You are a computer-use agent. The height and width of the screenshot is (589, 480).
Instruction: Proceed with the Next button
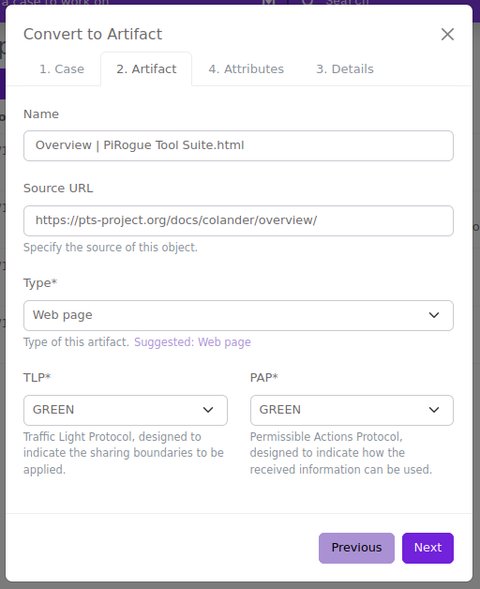point(427,548)
